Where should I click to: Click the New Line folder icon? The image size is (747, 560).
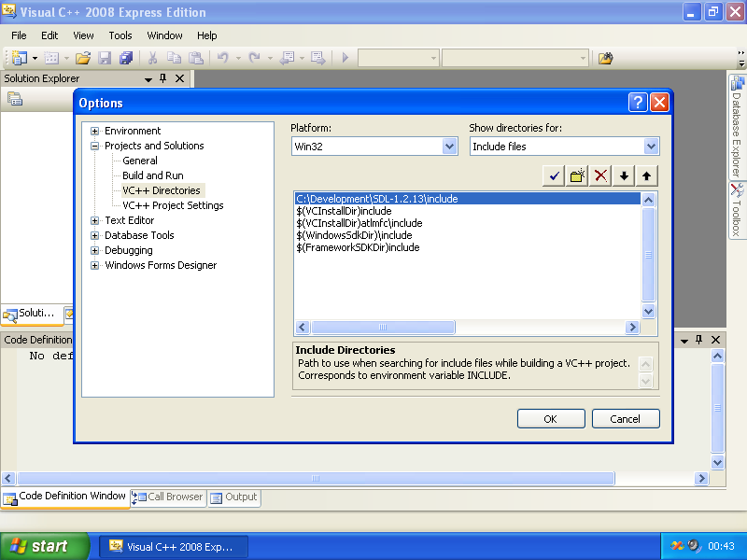(578, 175)
